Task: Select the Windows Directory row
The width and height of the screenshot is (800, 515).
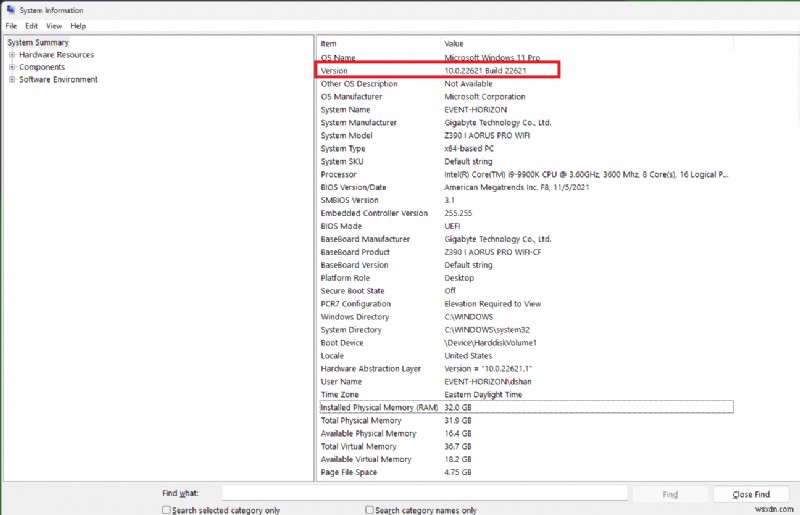Action: (525, 316)
